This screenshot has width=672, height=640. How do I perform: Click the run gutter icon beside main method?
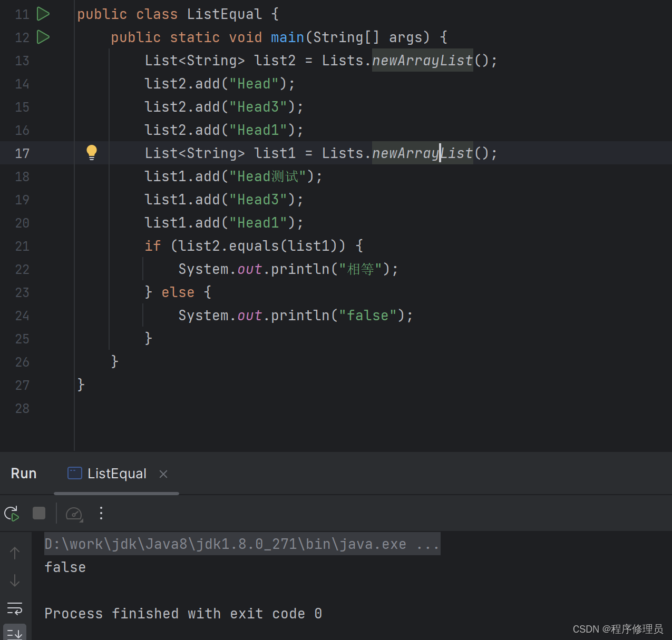(43, 37)
